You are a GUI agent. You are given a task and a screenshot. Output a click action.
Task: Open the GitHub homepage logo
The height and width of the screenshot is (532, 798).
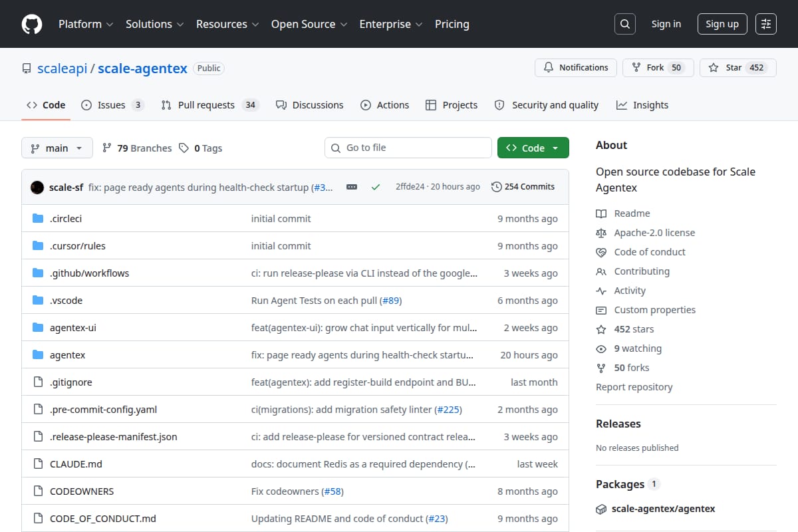click(x=32, y=24)
